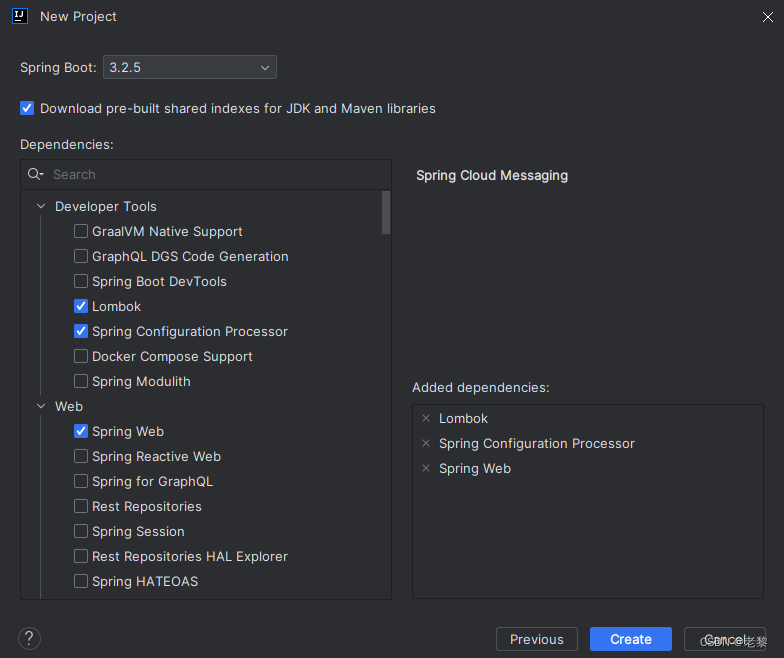Toggle Download pre-built shared indexes checkbox
This screenshot has width=784, height=658.
[x=27, y=108]
